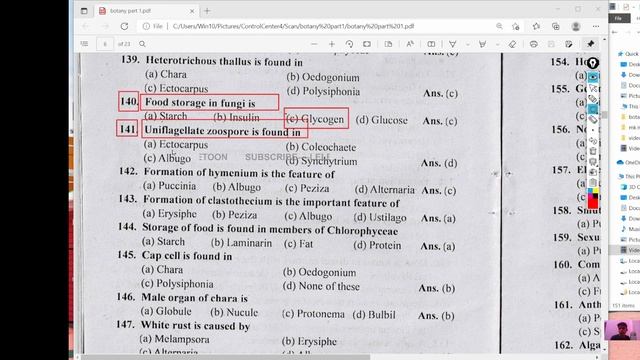Viewport: 640px width, 360px height.
Task: Rotate the PDF page
Action: 349,44
